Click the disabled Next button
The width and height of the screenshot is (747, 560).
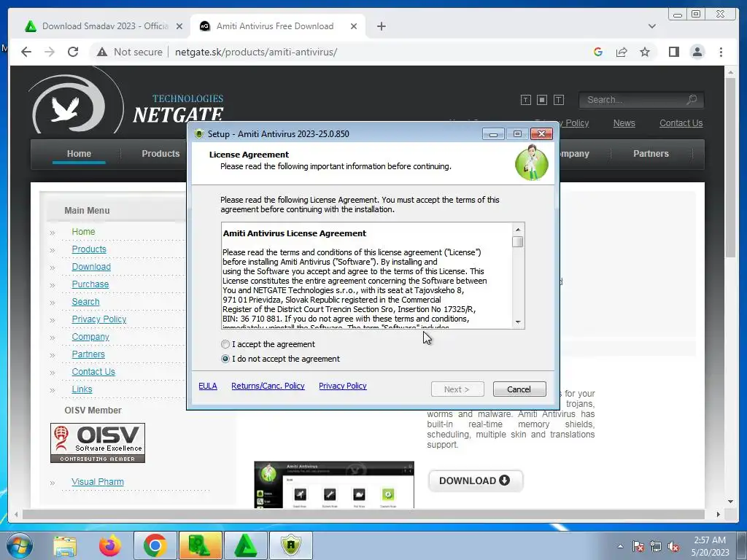coord(457,389)
